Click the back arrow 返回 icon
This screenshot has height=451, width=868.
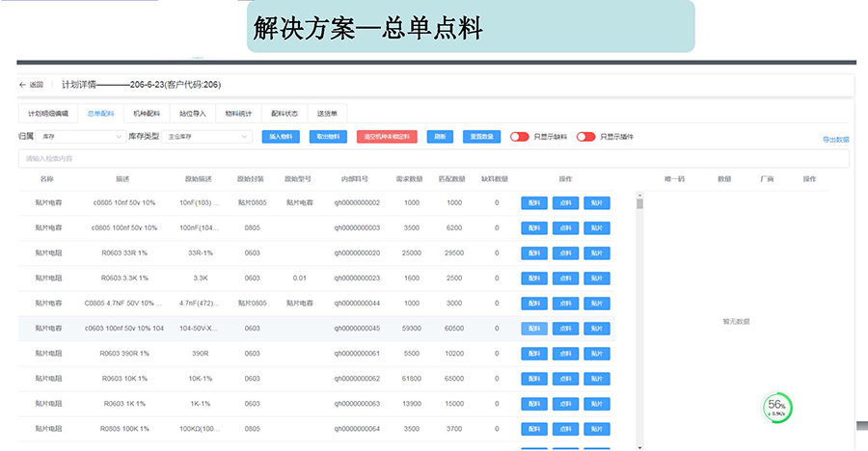(23, 85)
